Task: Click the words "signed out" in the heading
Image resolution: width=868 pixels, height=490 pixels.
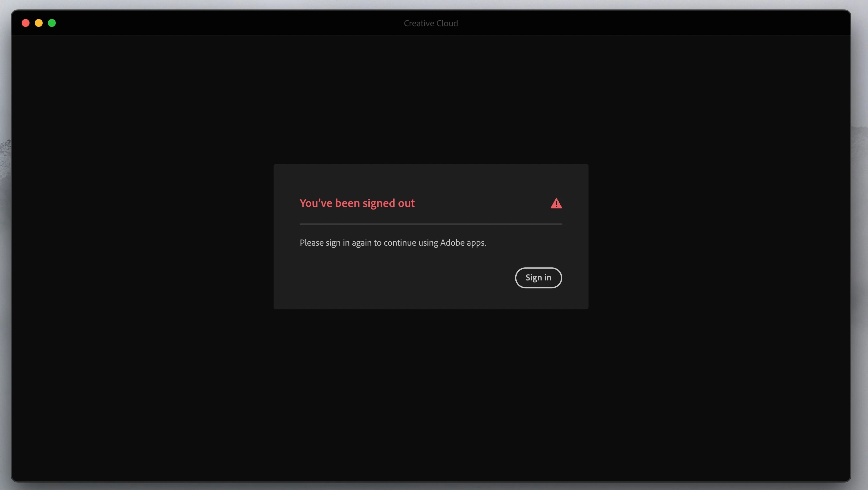Action: (388, 203)
